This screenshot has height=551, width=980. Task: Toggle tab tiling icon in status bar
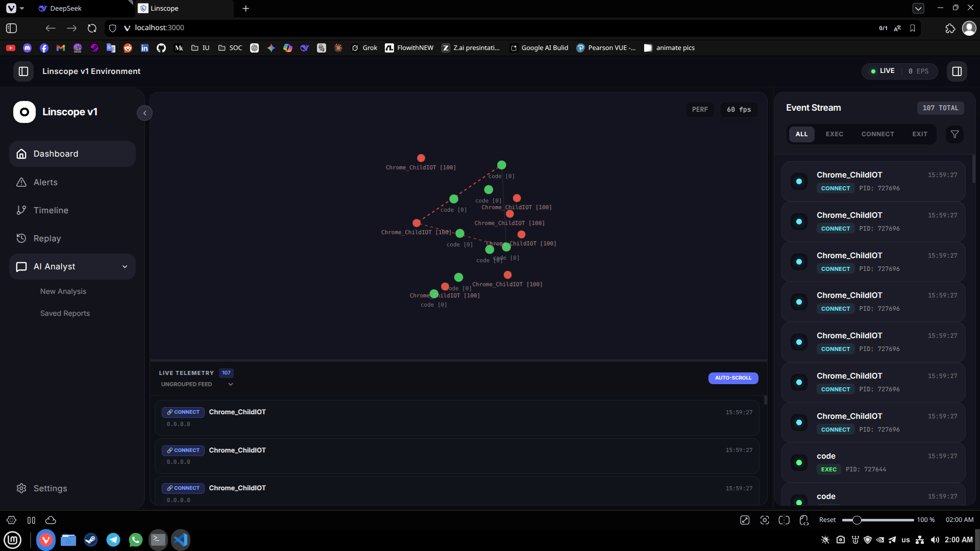784,520
